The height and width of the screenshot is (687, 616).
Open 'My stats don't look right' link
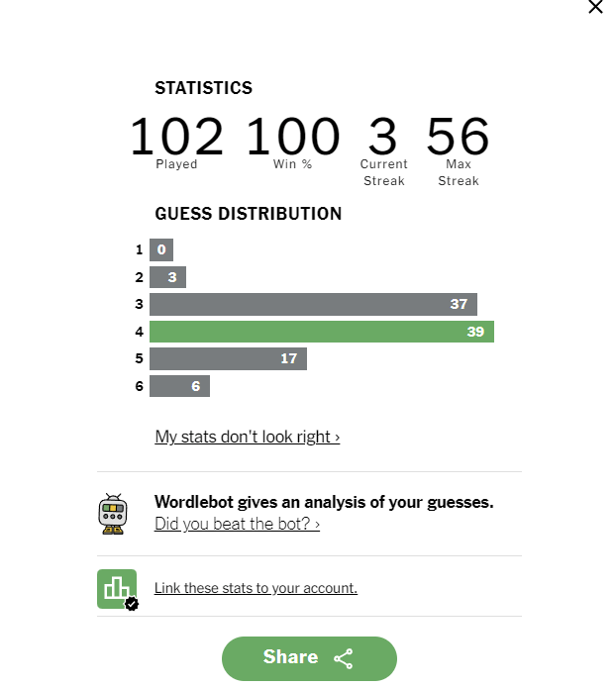[248, 437]
